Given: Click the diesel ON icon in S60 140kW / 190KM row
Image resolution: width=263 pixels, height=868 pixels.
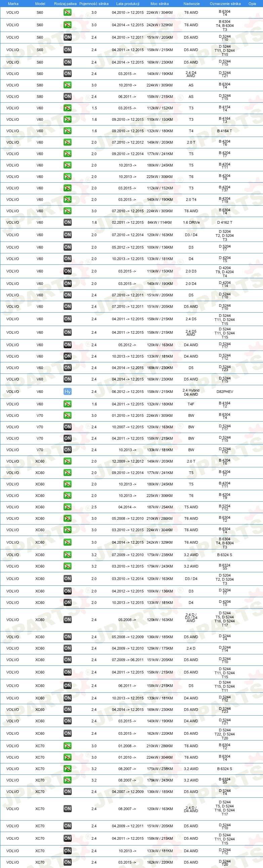Looking at the screenshot, I should point(67,74).
